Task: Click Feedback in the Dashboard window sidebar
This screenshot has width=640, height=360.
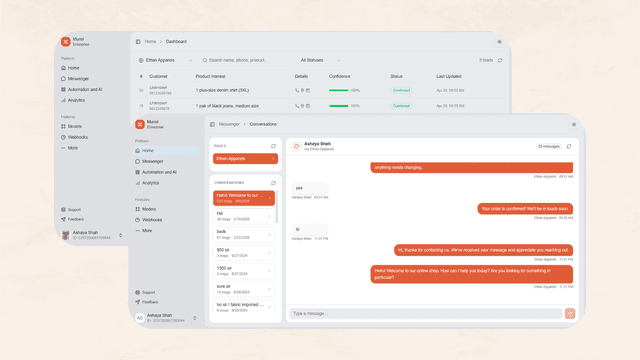Action: pos(73,219)
